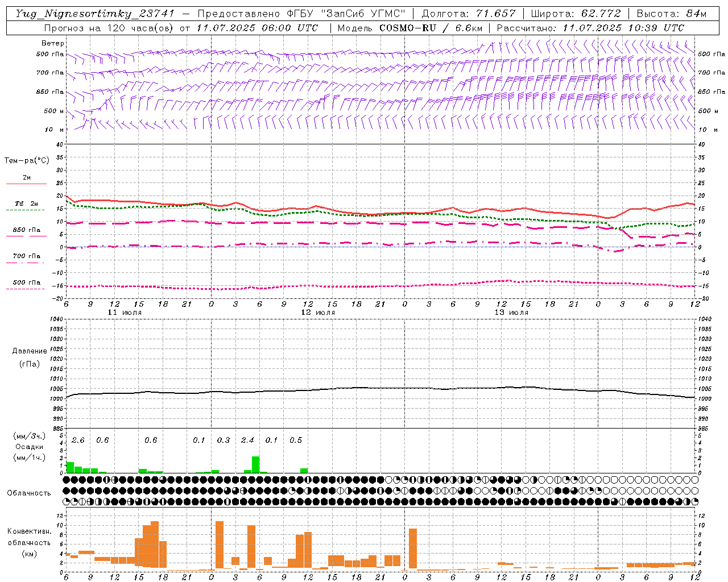The image size is (728, 582).
Task: Click the Ветер panel label
Action: [x=53, y=43]
